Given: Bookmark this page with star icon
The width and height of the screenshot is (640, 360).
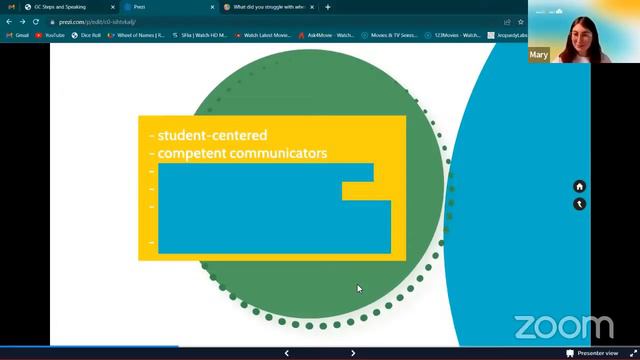Looking at the screenshot, I should click(521, 22).
